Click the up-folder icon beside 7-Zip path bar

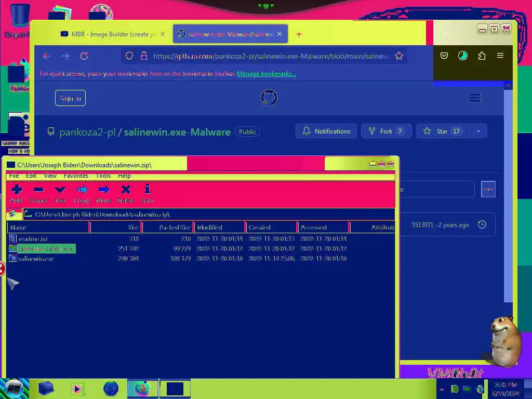[x=13, y=214]
